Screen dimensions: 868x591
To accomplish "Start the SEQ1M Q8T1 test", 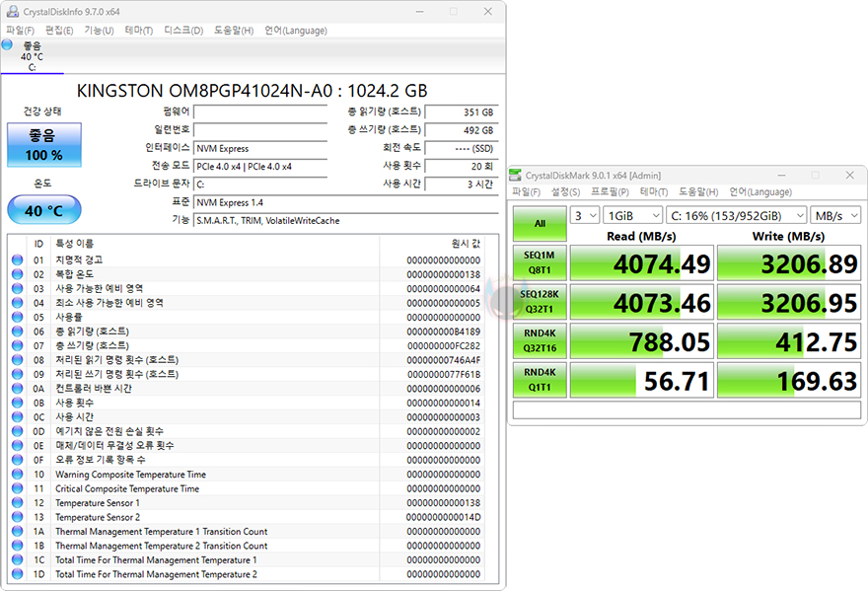I will pos(540,262).
